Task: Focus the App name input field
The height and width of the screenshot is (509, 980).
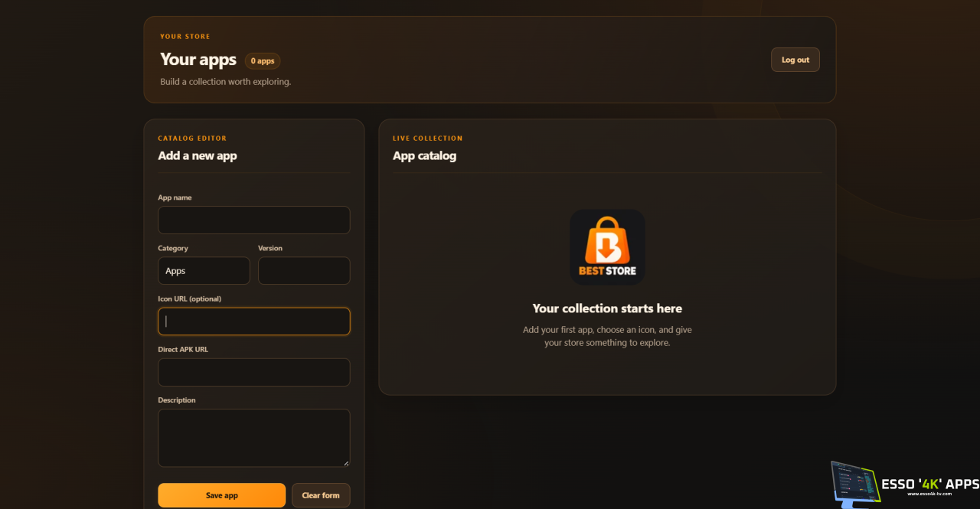Action: point(254,220)
